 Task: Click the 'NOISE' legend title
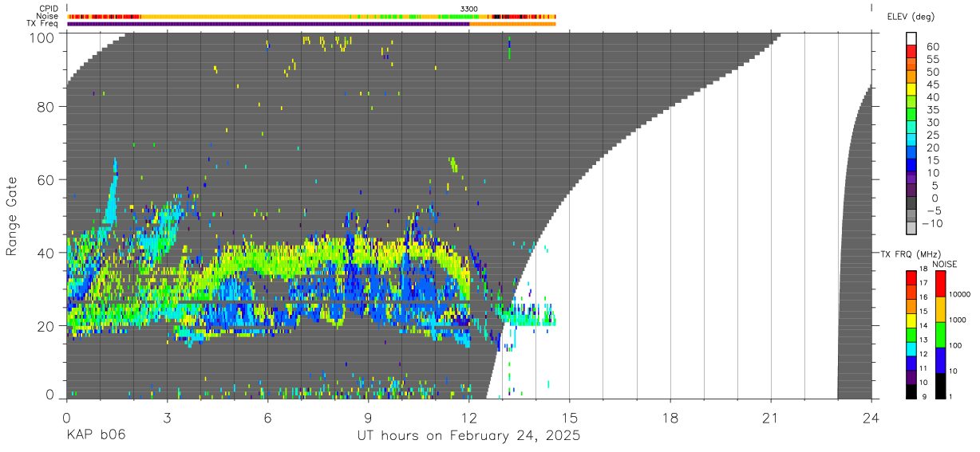[x=945, y=265]
